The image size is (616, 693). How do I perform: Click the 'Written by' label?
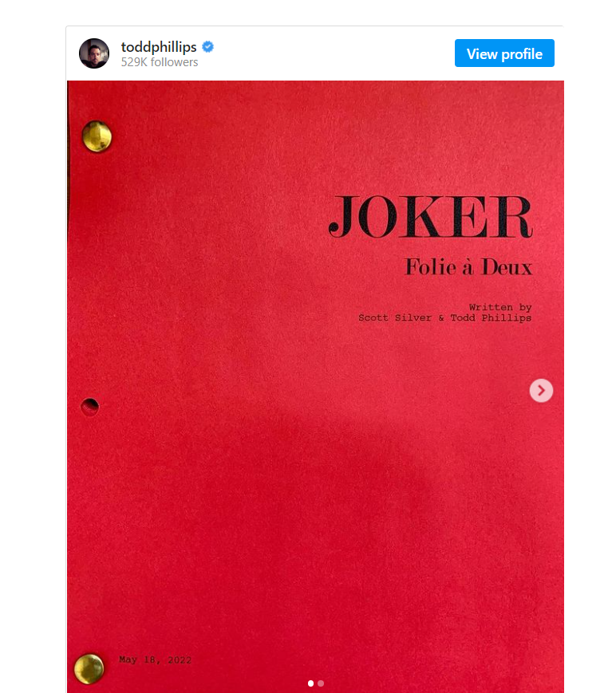[x=500, y=307]
